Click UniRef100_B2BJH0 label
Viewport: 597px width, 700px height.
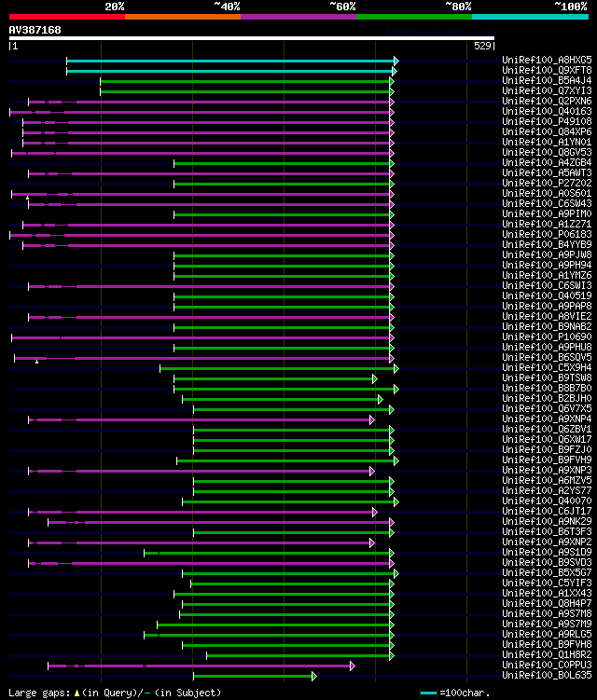[547, 399]
